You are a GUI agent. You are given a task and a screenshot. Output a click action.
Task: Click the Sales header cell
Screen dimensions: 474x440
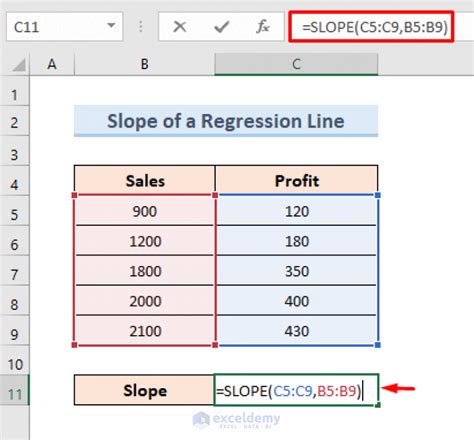[x=145, y=180]
